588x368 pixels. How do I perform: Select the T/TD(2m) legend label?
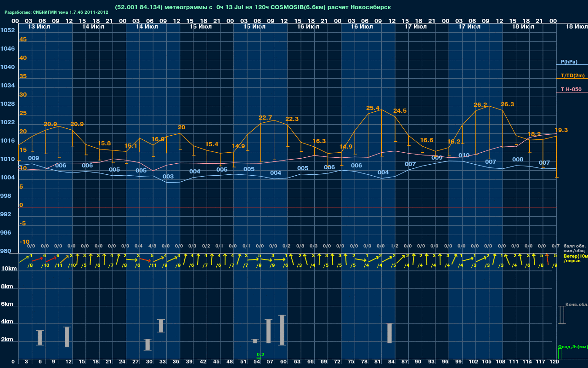(572, 75)
